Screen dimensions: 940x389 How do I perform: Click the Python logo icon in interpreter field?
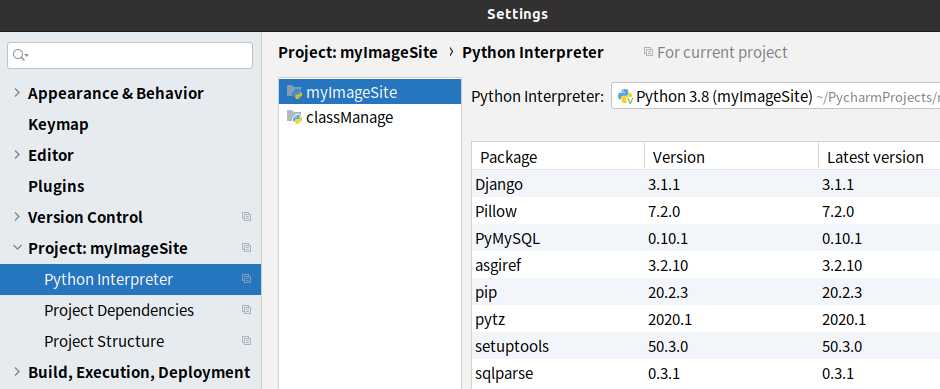coord(625,97)
